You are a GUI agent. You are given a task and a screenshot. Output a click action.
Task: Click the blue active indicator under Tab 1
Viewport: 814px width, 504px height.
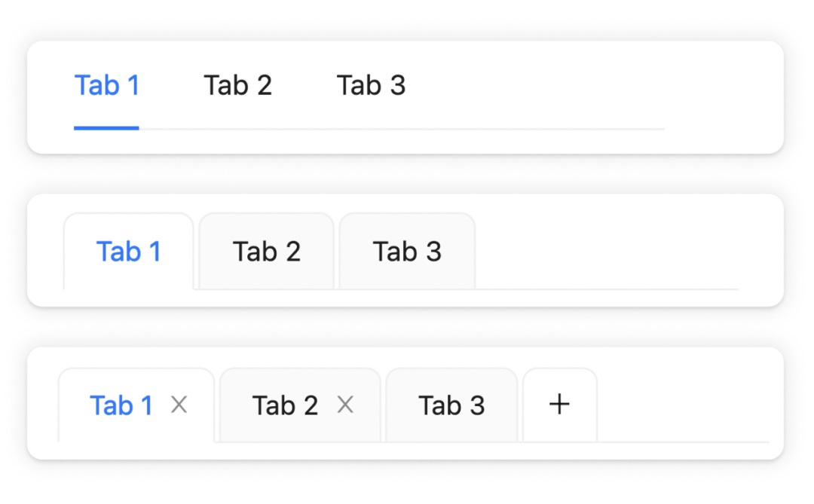point(106,128)
